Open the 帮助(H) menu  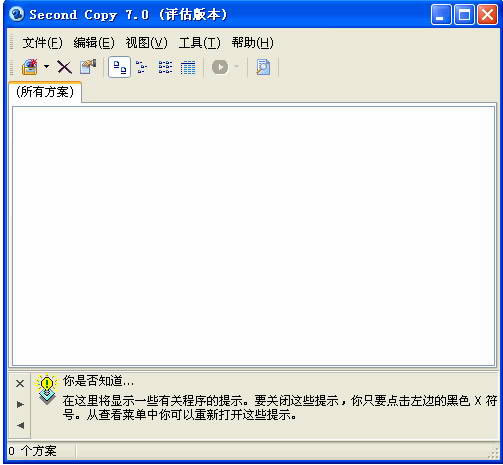252,43
